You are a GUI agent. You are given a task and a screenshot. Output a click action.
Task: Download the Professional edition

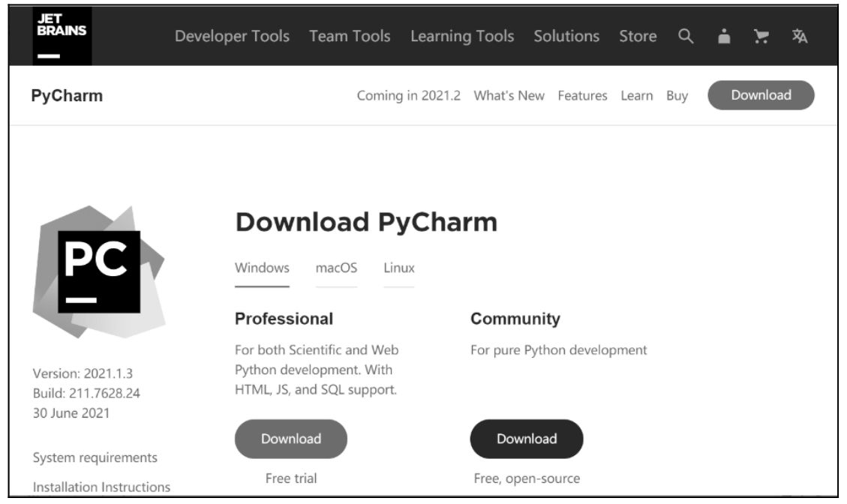(290, 439)
